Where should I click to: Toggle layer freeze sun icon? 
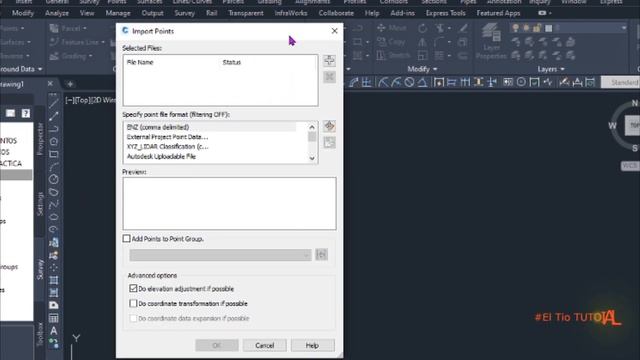click(527, 28)
